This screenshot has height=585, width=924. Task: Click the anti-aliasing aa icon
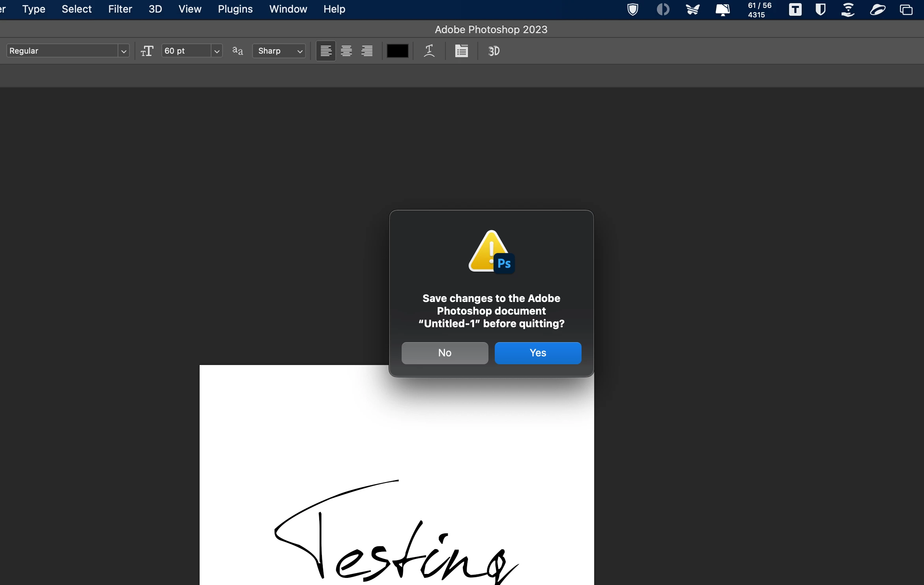point(238,51)
